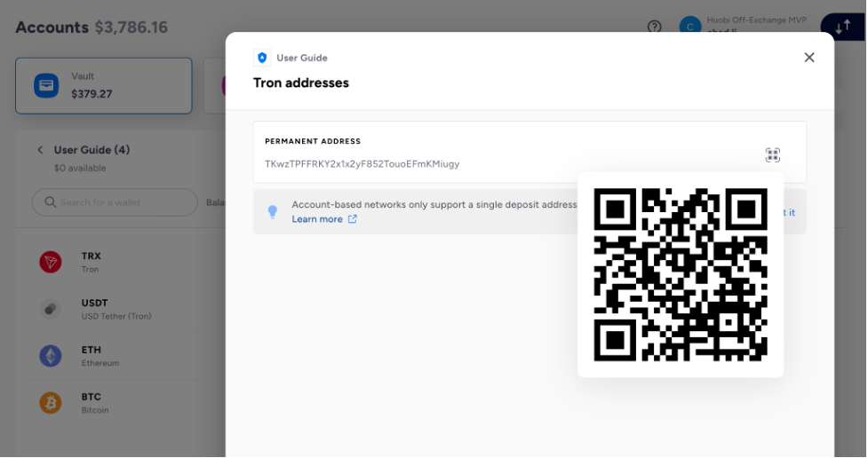Close the Tron addresses dialog
This screenshot has height=458, width=868.
pyautogui.click(x=808, y=58)
